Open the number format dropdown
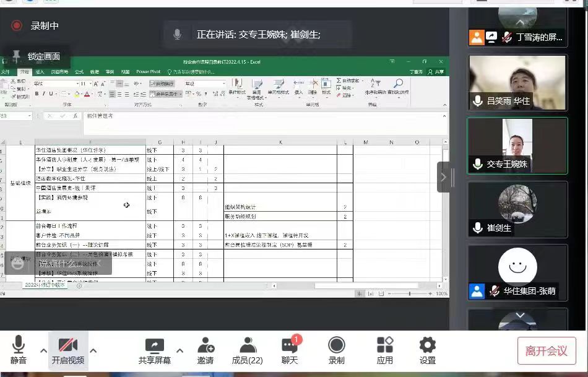This screenshot has height=377, width=588. tap(223, 84)
